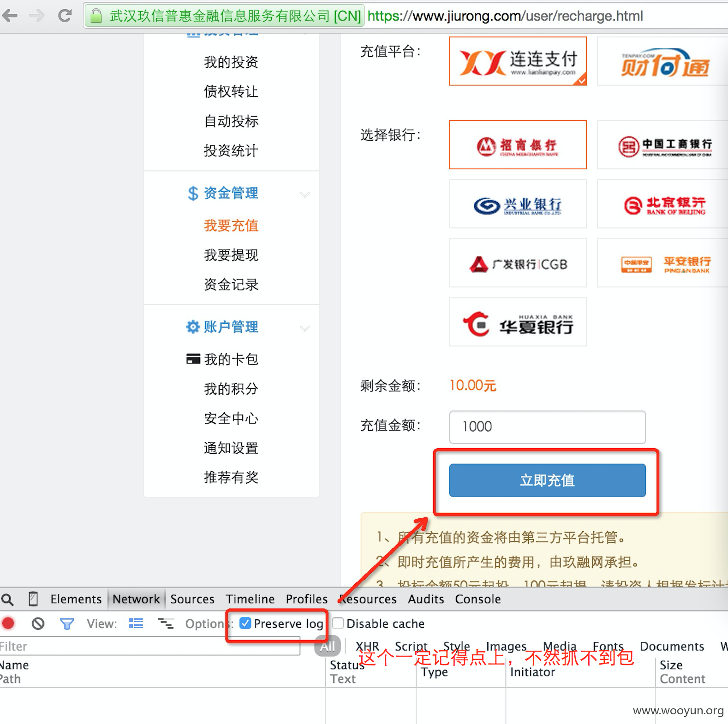728x724 pixels.
Task: Open 安全中心 in sidebar
Action: [x=231, y=418]
